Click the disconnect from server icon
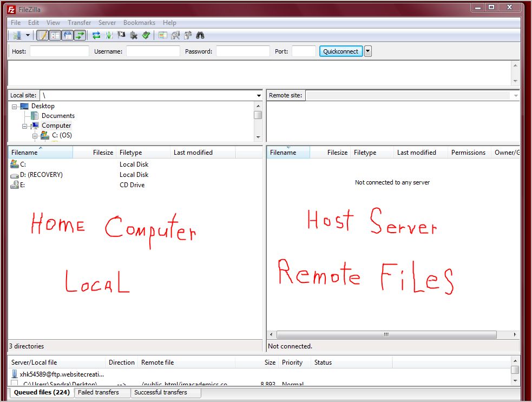This screenshot has width=532, height=402. (134, 36)
